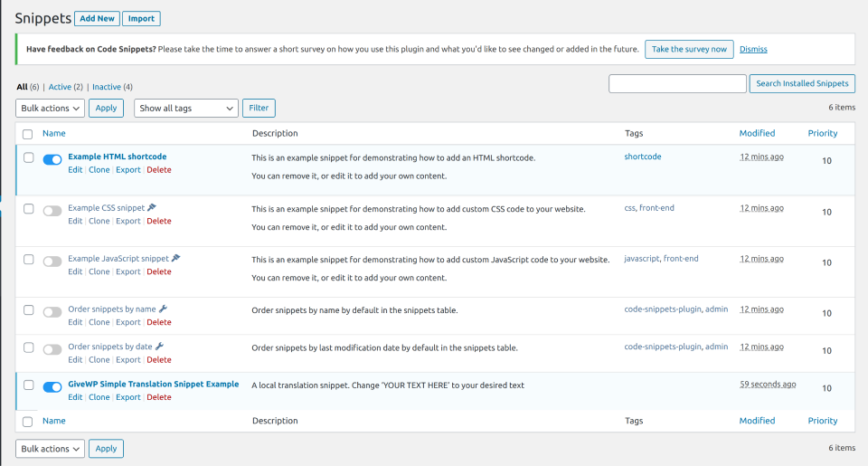Turn off GiveWP Simple Translation Snippet toggle
The width and height of the screenshot is (868, 466).
click(x=52, y=386)
